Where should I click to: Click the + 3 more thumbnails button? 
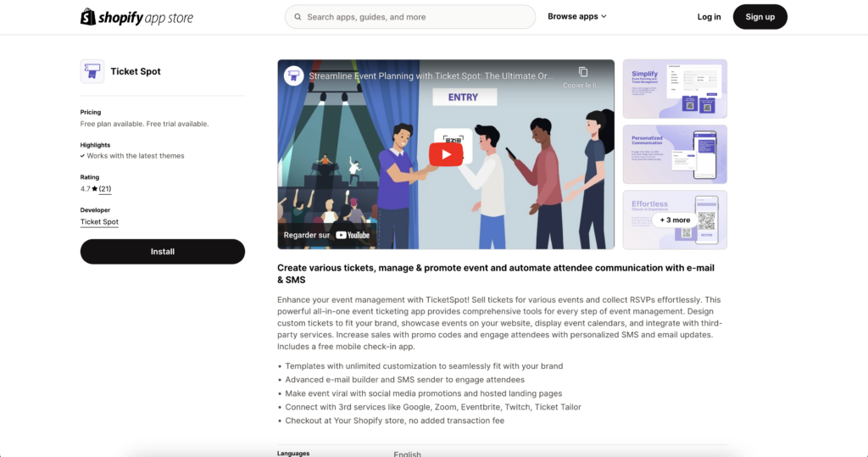coord(675,220)
